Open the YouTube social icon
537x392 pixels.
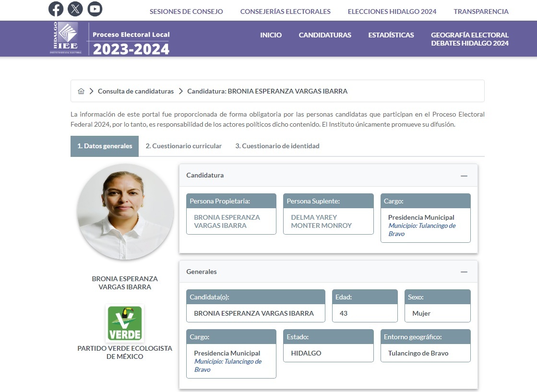coord(95,9)
